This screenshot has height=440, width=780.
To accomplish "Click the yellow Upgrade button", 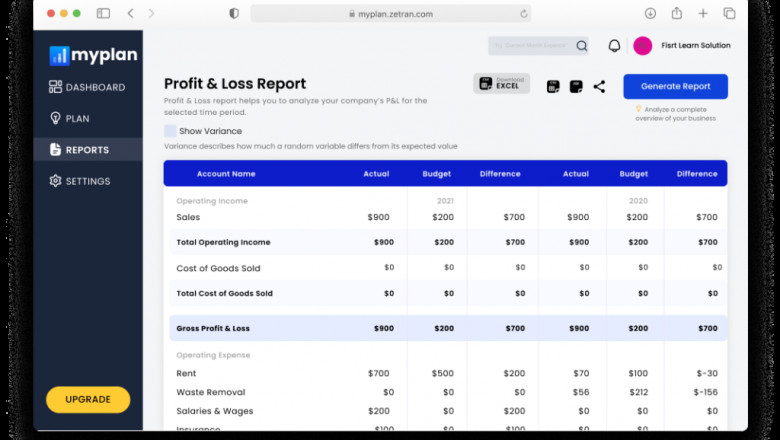I will 88,399.
